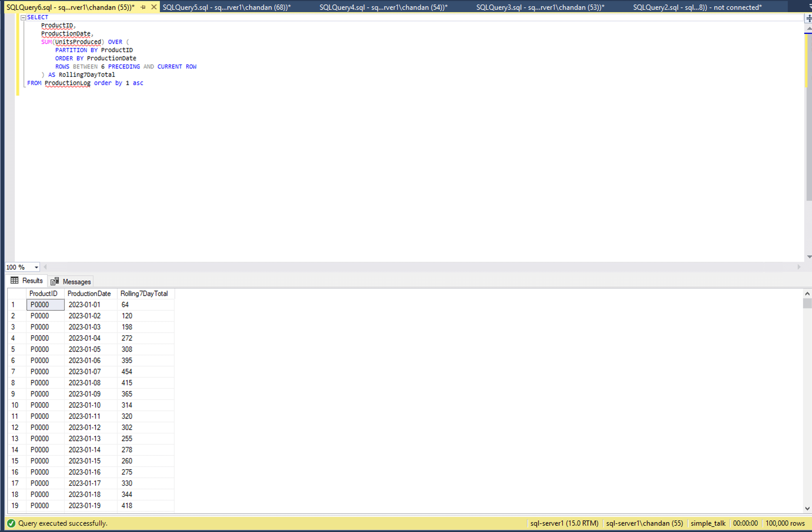Click the ProductionDate column header
The height and width of the screenshot is (532, 812).
point(89,293)
